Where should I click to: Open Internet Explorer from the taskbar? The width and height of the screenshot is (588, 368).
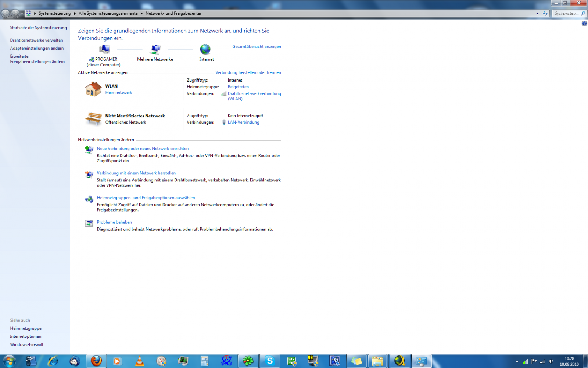53,361
